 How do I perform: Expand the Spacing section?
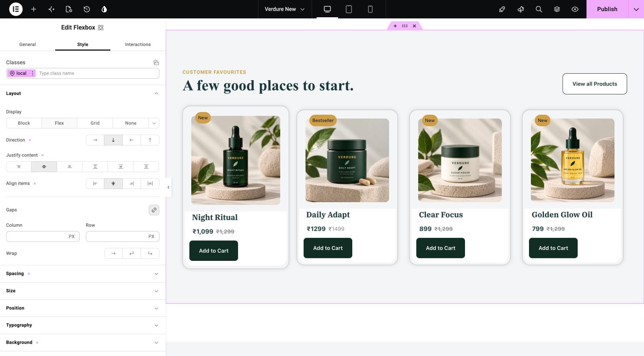click(83, 274)
